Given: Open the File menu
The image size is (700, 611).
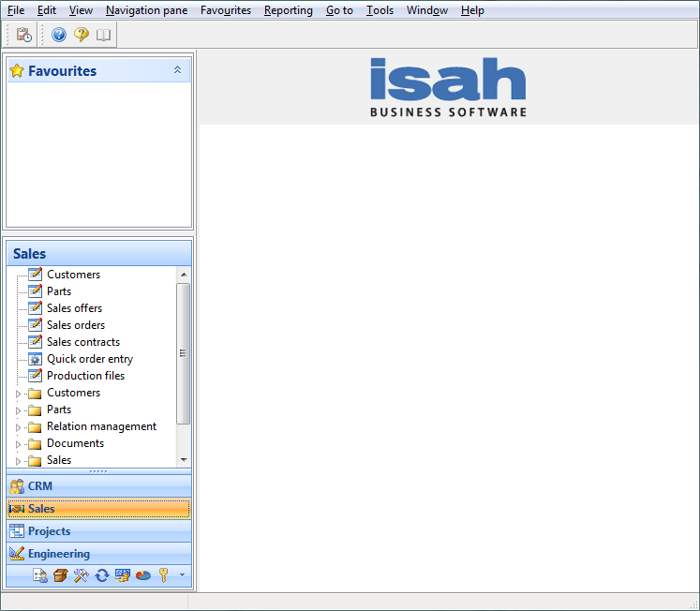Looking at the screenshot, I should pyautogui.click(x=16, y=9).
